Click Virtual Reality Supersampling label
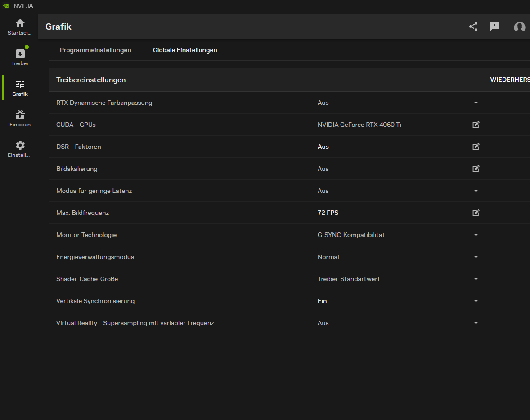530x420 pixels. pyautogui.click(x=135, y=323)
